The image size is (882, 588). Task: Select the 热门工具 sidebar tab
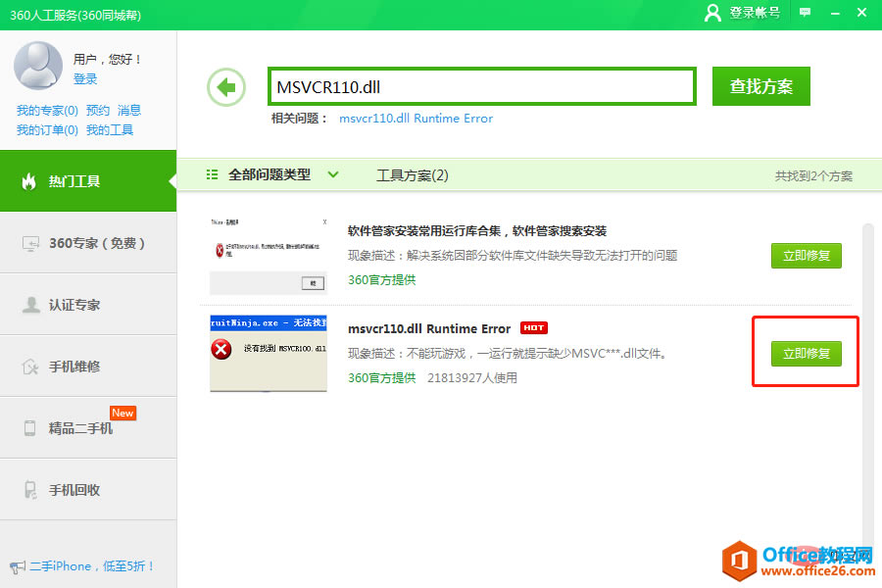coord(88,181)
